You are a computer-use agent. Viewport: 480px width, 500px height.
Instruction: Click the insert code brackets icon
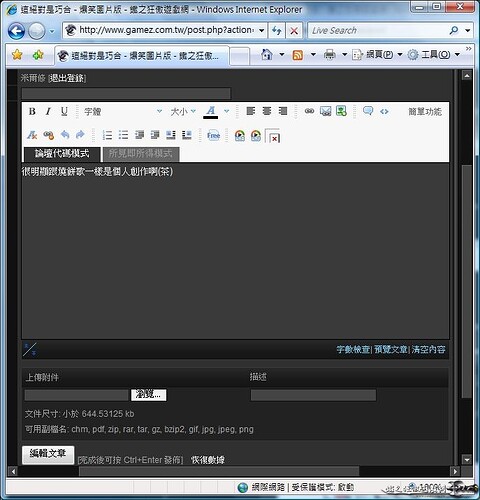384,111
